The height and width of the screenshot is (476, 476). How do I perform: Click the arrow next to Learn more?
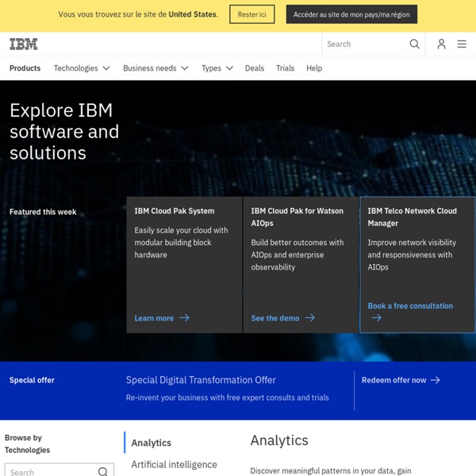184,318
